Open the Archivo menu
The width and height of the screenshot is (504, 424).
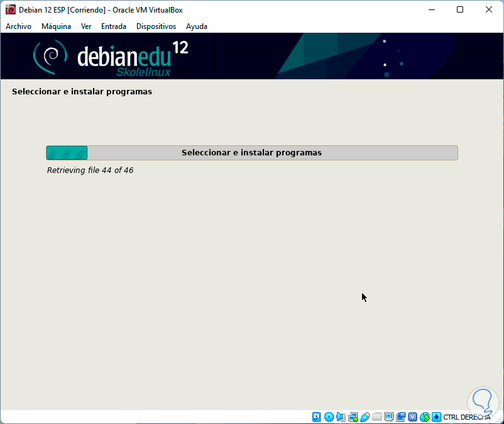coord(18,26)
